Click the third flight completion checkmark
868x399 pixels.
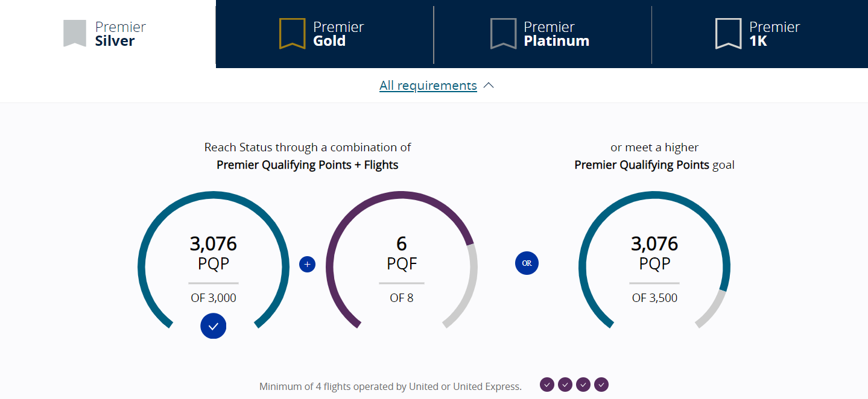583,385
